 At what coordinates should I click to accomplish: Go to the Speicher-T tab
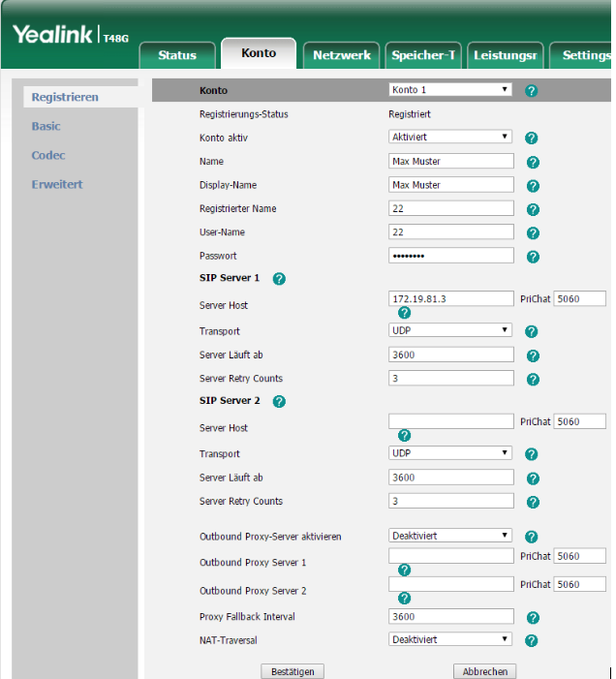pos(423,55)
